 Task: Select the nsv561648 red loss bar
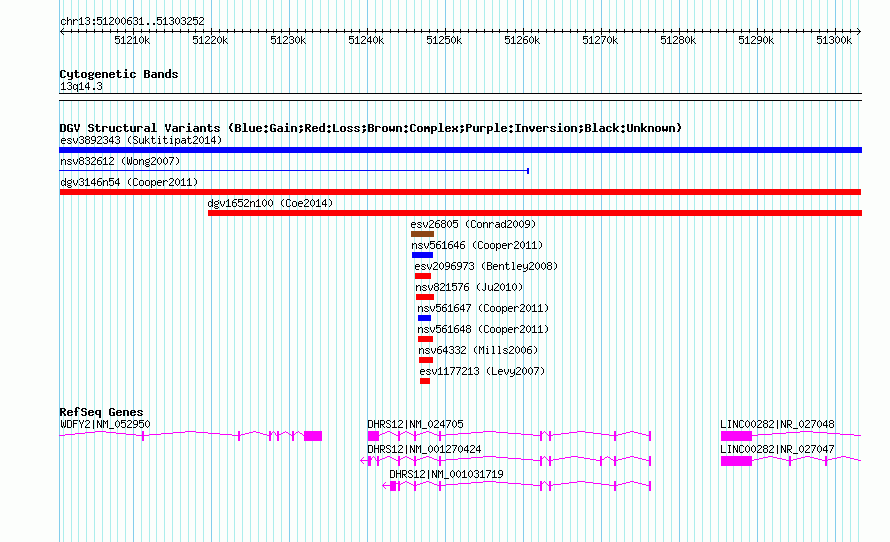click(425, 339)
